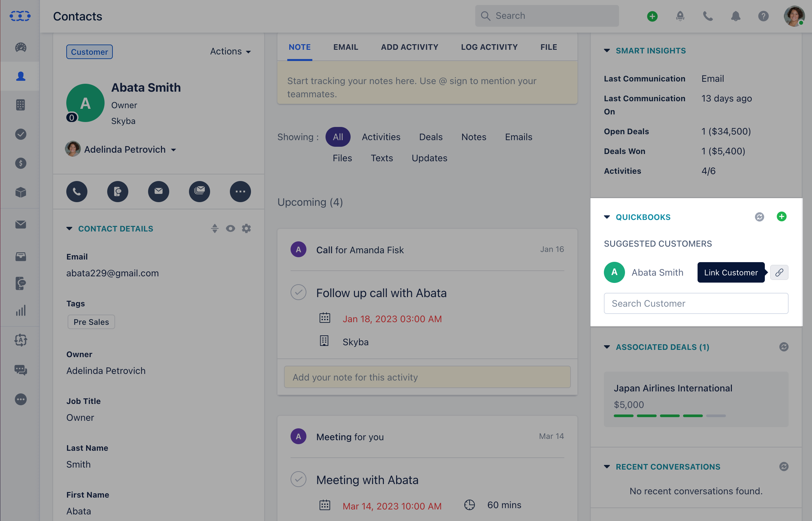Open the rocket launch icon in header
This screenshot has height=521, width=812.
click(680, 16)
